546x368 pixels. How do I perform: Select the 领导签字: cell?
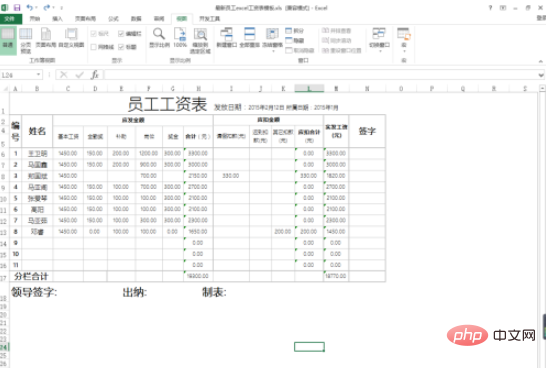pyautogui.click(x=34, y=292)
